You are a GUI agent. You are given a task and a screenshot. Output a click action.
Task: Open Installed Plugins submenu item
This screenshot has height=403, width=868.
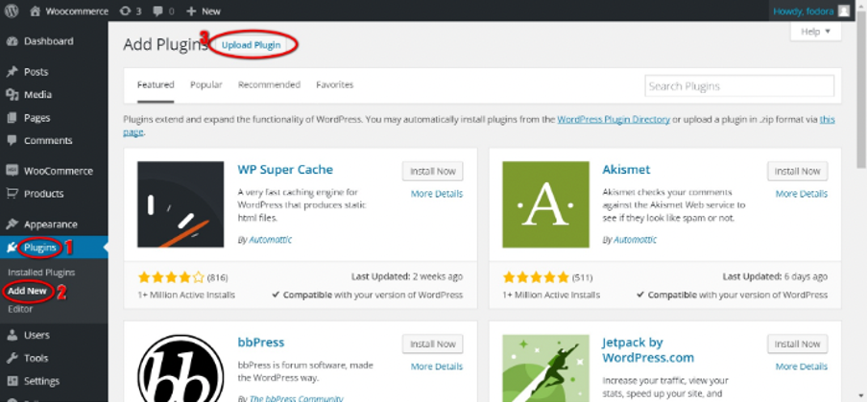[x=41, y=273]
